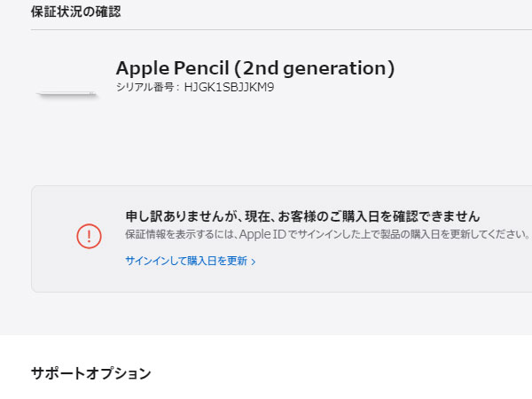
Task: Click the 保証状況の確認 page heading
Action: (75, 12)
